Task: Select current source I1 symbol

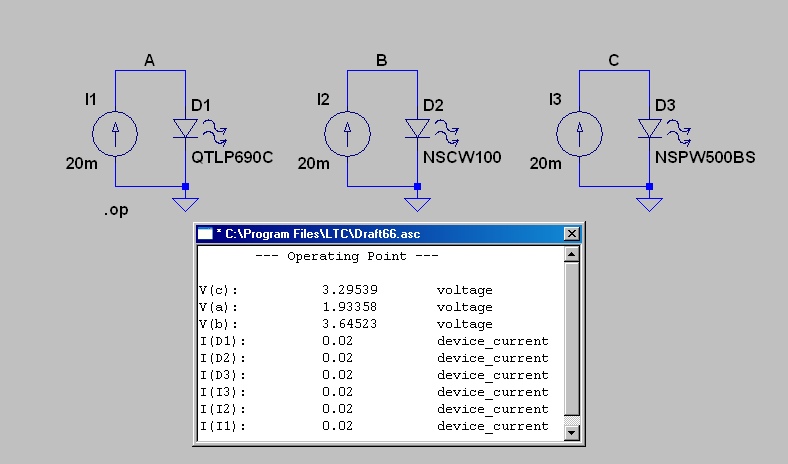Action: click(x=115, y=134)
